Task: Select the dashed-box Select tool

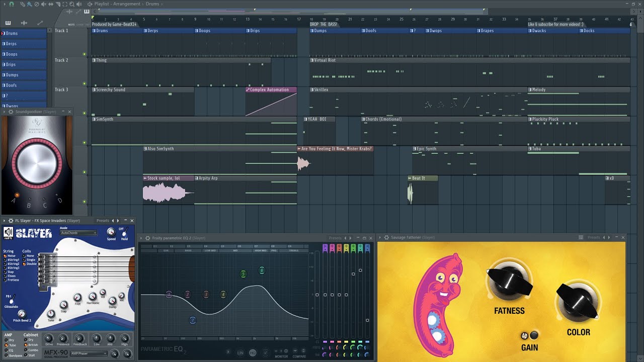Action: (x=65, y=4)
